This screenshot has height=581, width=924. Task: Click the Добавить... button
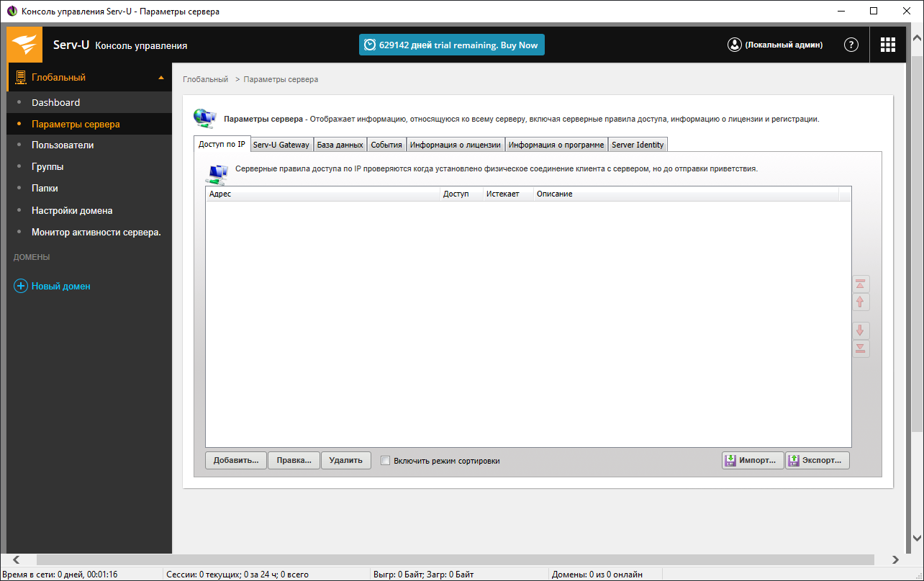click(x=236, y=461)
